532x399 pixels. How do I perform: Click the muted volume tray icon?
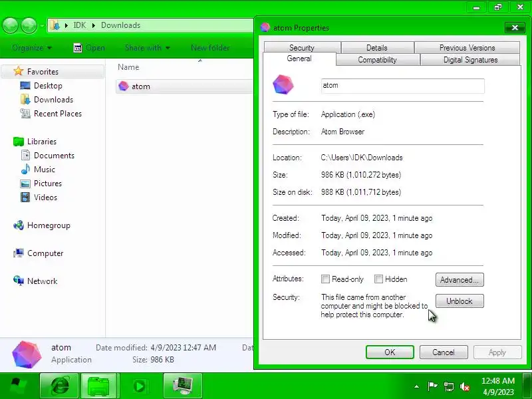coord(464,386)
